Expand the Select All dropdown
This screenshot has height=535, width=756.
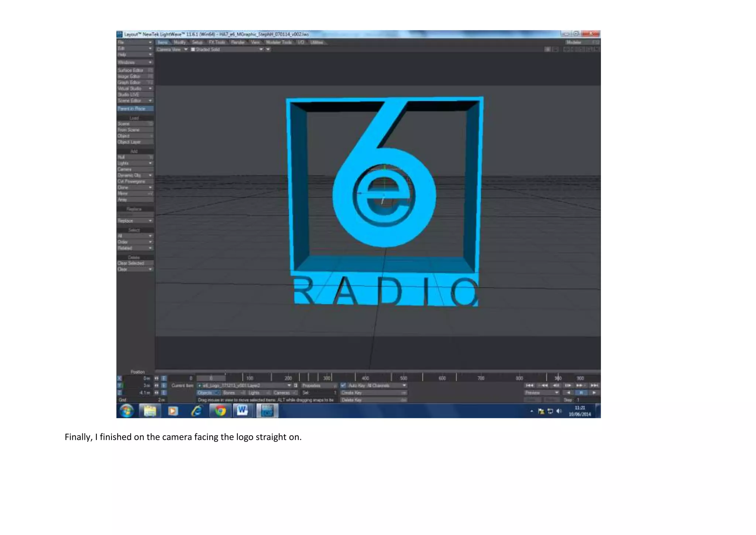135,236
